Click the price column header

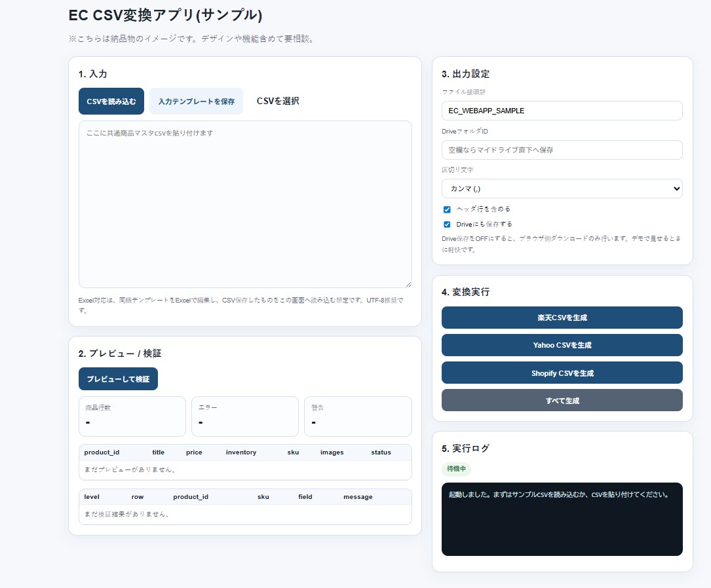194,452
